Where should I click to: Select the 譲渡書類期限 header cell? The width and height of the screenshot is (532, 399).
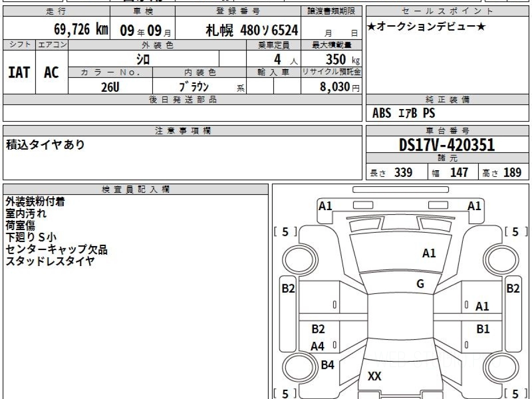[x=332, y=12]
